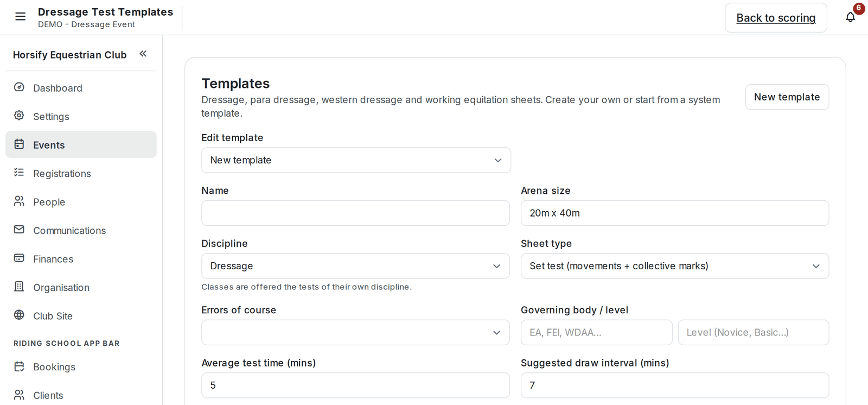
Task: Open Communications section
Action: [81, 230]
